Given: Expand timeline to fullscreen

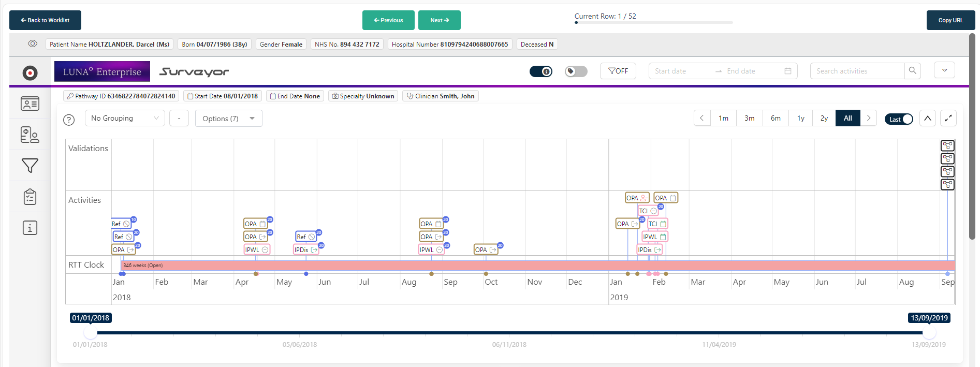Looking at the screenshot, I should click(x=948, y=119).
